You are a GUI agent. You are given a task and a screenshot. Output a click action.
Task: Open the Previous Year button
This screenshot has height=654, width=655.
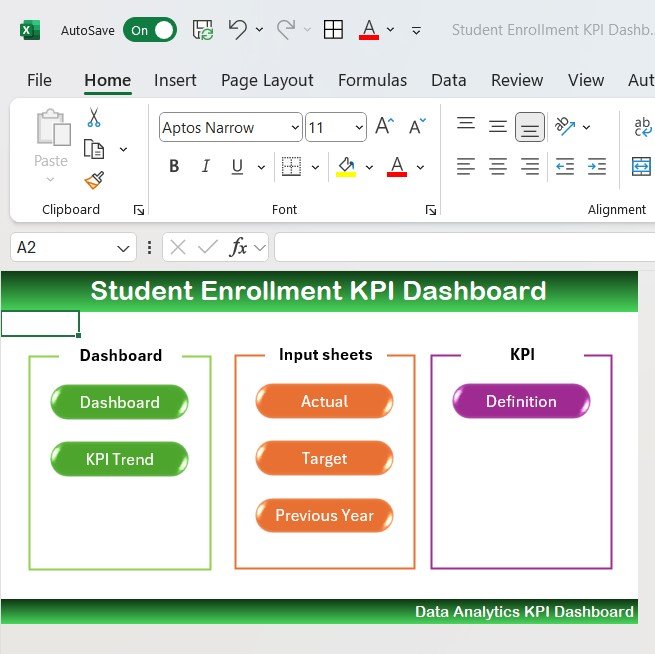[325, 515]
